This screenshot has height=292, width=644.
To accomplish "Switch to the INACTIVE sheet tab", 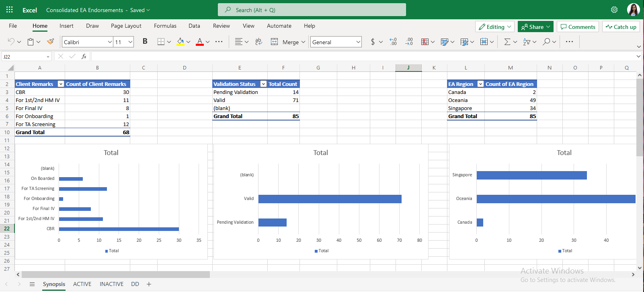I will [x=111, y=284].
